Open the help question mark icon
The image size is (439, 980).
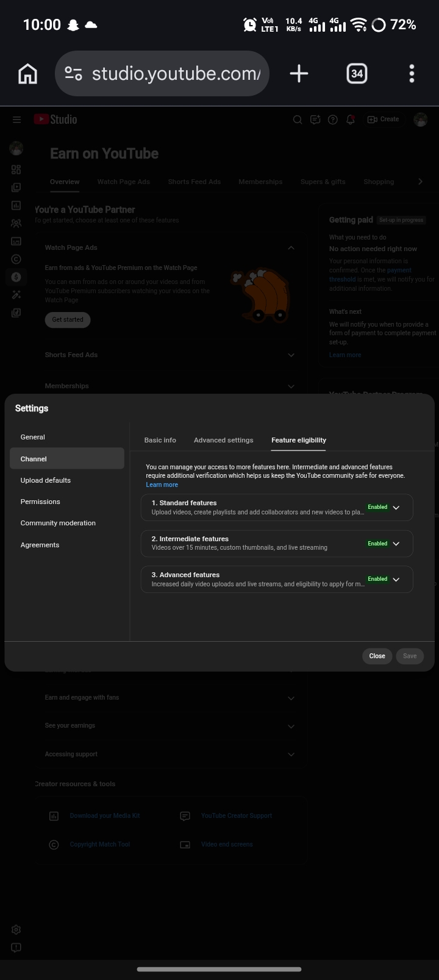point(333,119)
